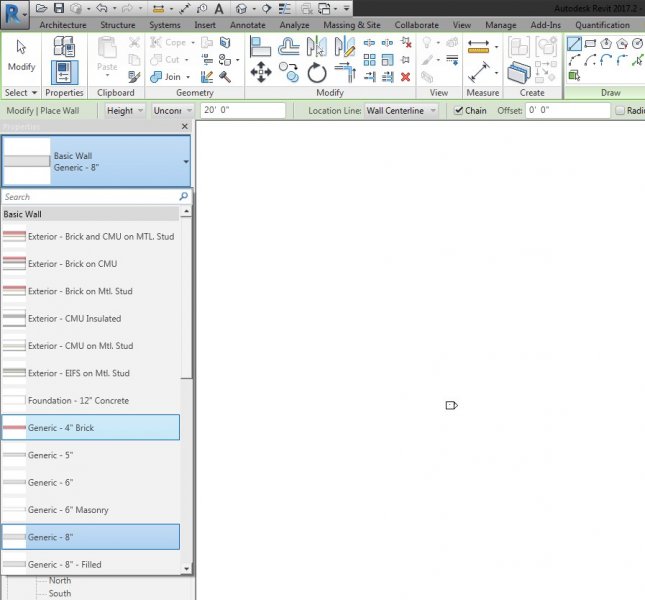Open the Unconnected height constraint dropdown
The height and width of the screenshot is (600, 645).
(172, 111)
